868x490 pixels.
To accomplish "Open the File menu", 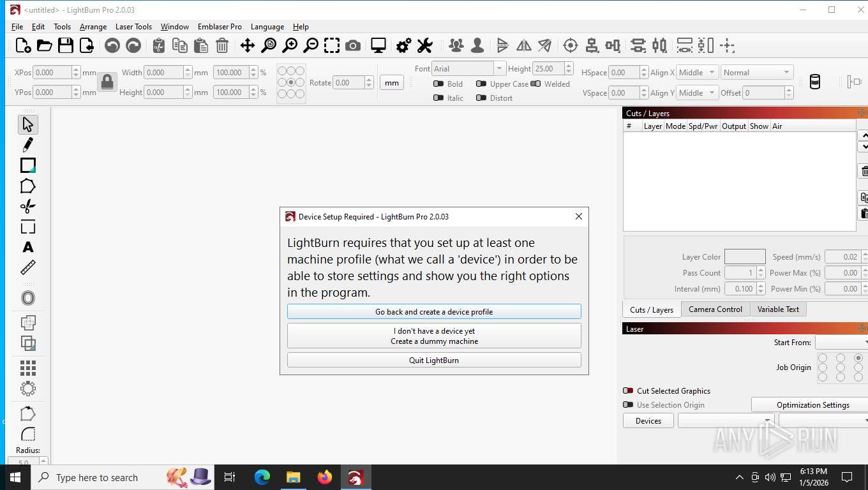I will (17, 27).
